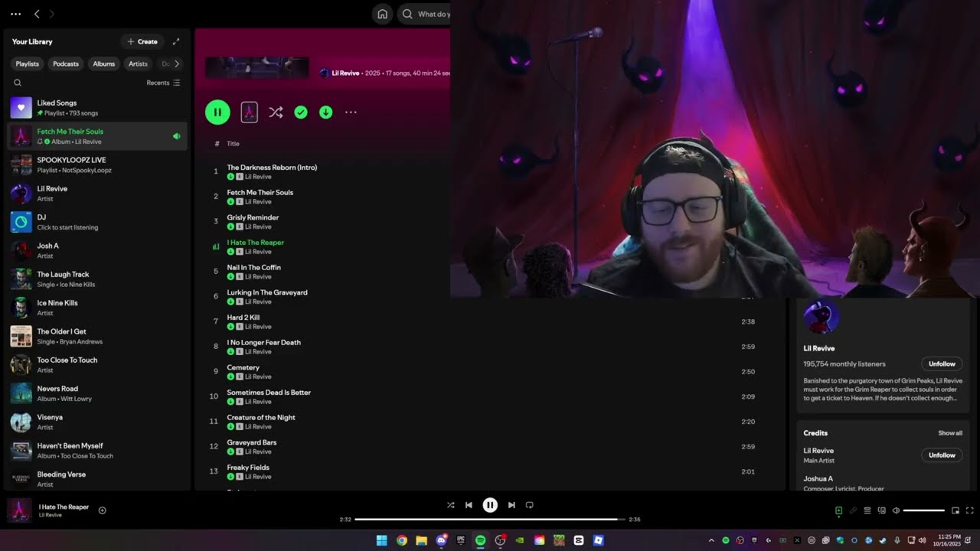
Task: Click the library search magnifier icon
Action: click(18, 83)
